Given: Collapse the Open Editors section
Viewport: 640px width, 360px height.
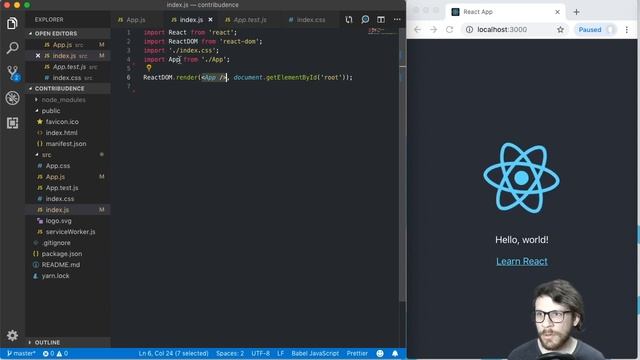Looking at the screenshot, I should pos(67,33).
